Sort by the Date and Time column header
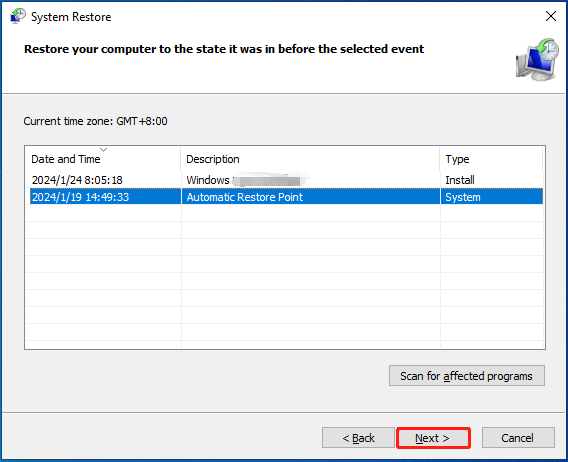 click(x=103, y=159)
